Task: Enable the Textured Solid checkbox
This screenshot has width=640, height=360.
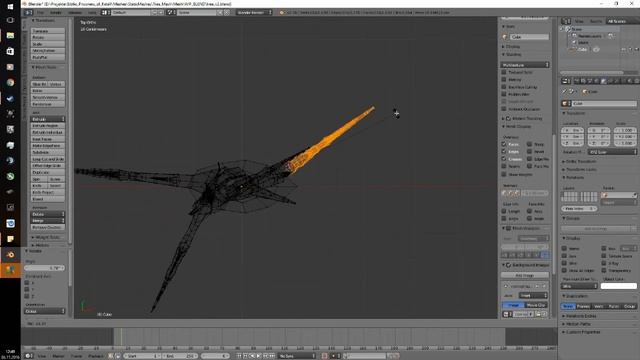Action: (x=504, y=72)
